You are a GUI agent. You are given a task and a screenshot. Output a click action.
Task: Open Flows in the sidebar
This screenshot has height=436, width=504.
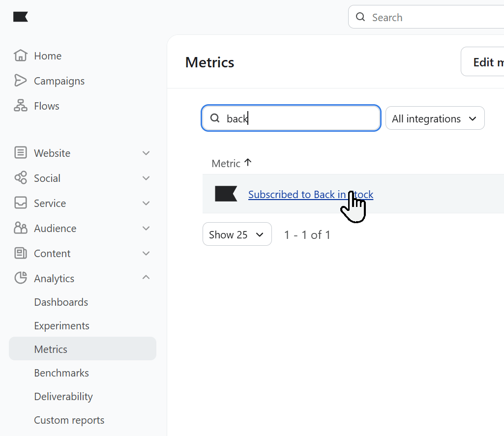tap(47, 106)
